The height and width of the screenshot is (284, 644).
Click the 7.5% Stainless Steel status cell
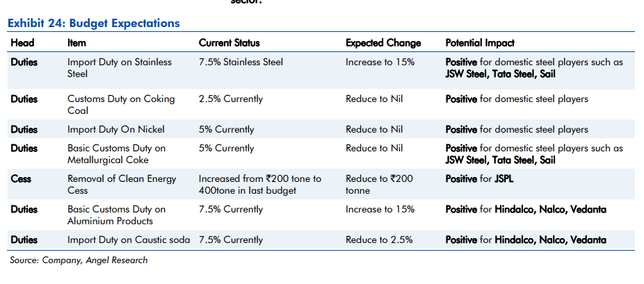click(x=241, y=62)
